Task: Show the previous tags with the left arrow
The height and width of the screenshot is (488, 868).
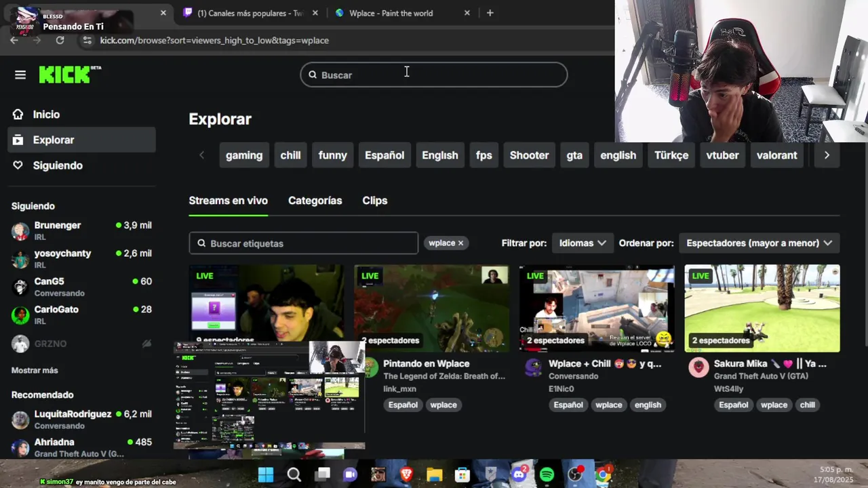Action: point(201,155)
